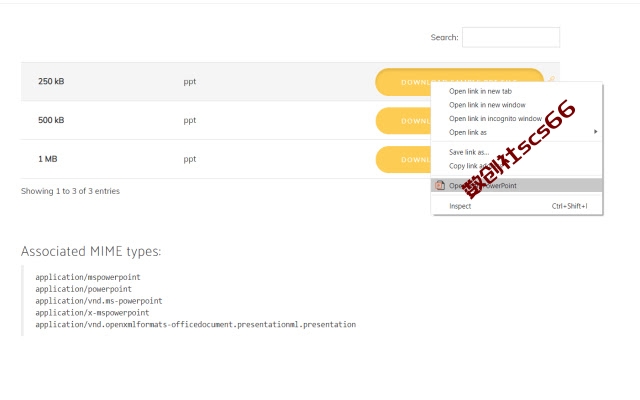Click the PowerPoint icon in context menu
The height and width of the screenshot is (400, 640).
click(x=440, y=185)
